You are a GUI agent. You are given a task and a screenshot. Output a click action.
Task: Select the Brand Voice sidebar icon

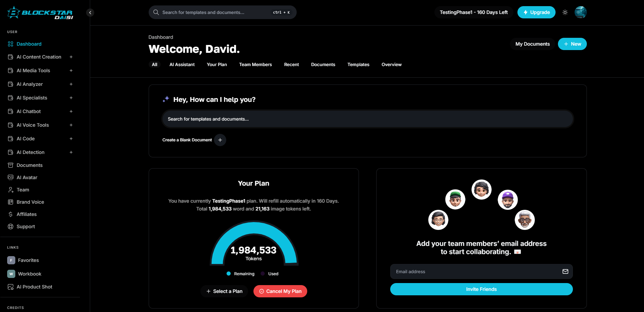11,202
